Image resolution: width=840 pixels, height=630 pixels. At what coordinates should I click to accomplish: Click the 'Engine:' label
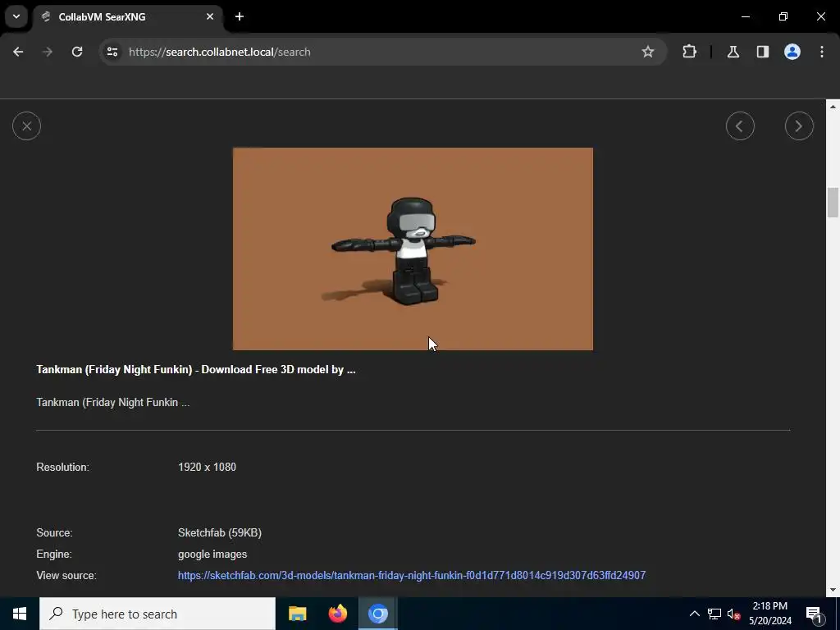53,555
